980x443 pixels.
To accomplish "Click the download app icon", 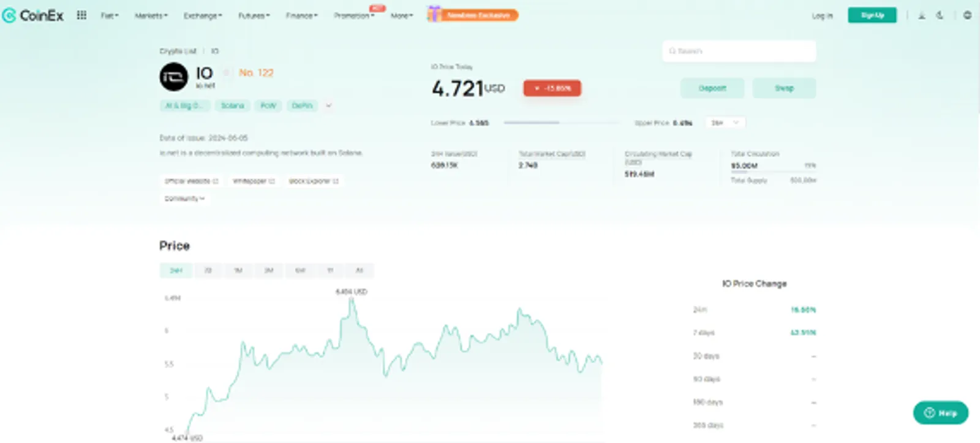I will (x=922, y=15).
